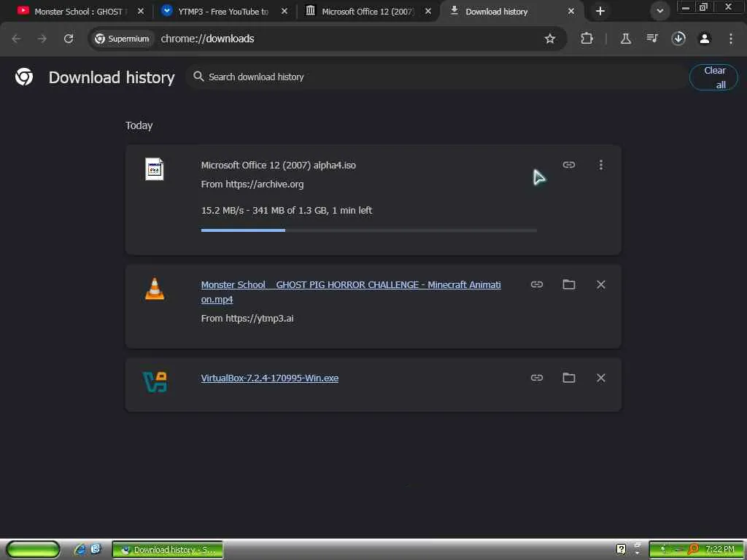The width and height of the screenshot is (747, 560).
Task: Open the browser three-dot main menu
Action: point(731,39)
